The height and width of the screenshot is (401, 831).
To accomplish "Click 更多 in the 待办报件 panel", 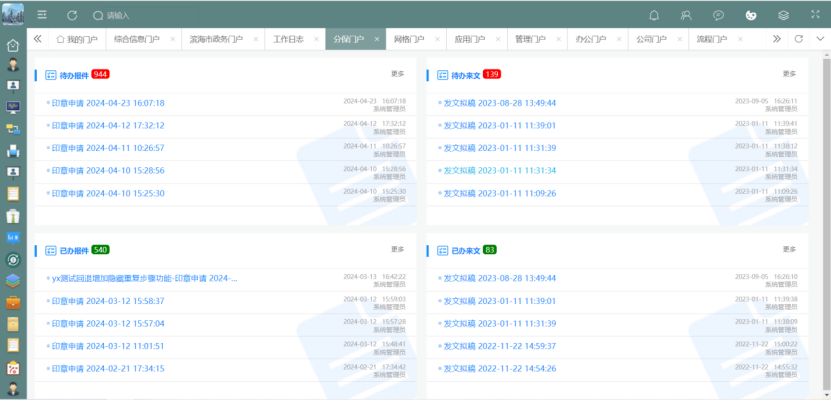I will (397, 74).
